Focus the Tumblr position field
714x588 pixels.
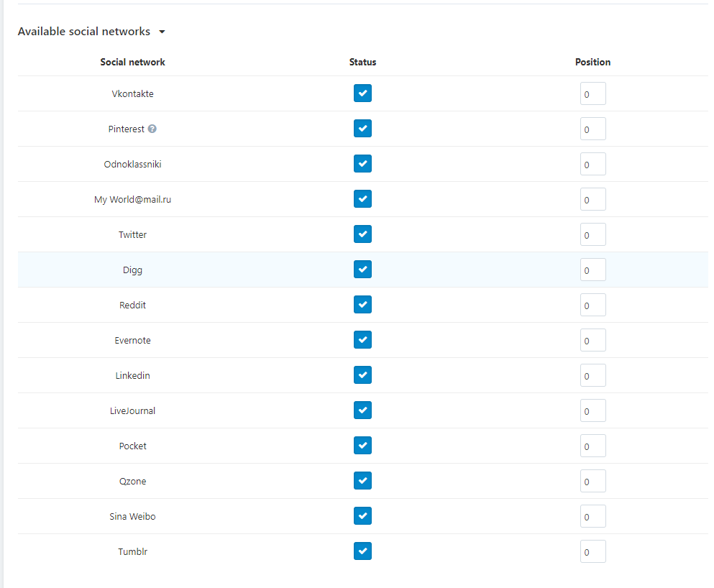pos(593,551)
